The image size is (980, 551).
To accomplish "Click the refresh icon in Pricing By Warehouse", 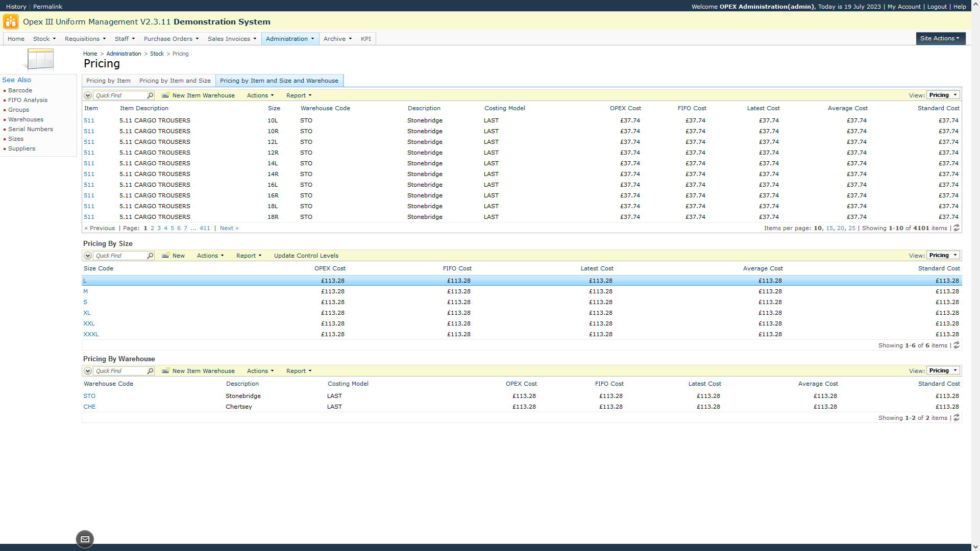I will 957,418.
